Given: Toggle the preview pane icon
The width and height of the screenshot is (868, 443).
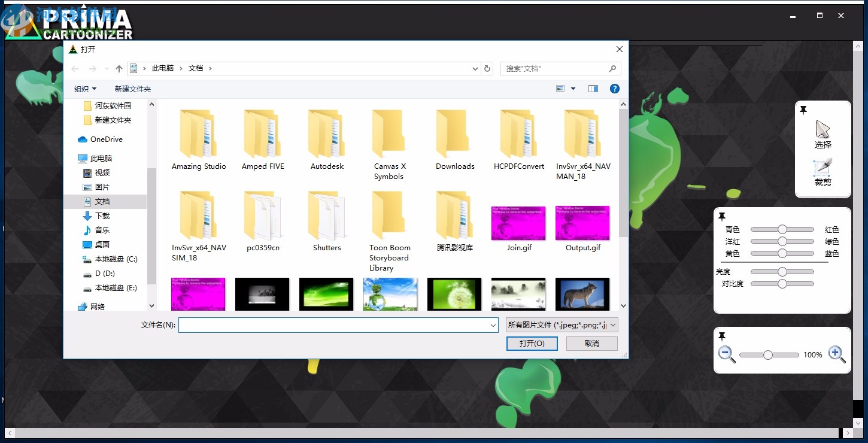Looking at the screenshot, I should [593, 89].
